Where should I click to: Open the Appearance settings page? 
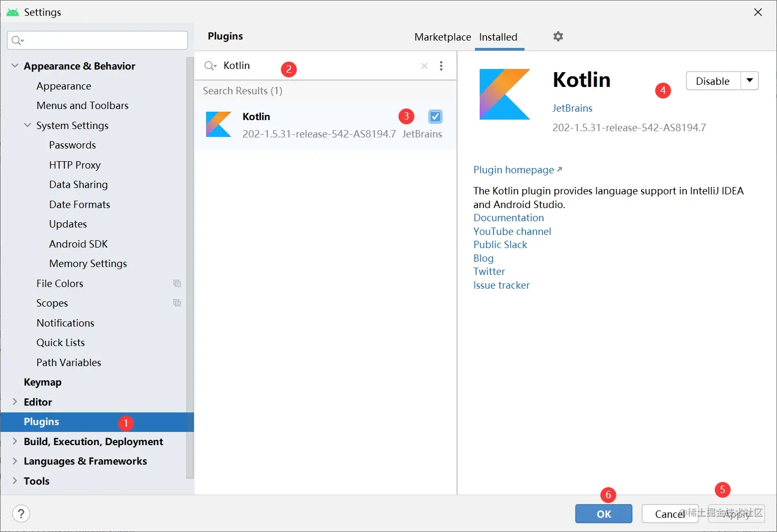64,86
